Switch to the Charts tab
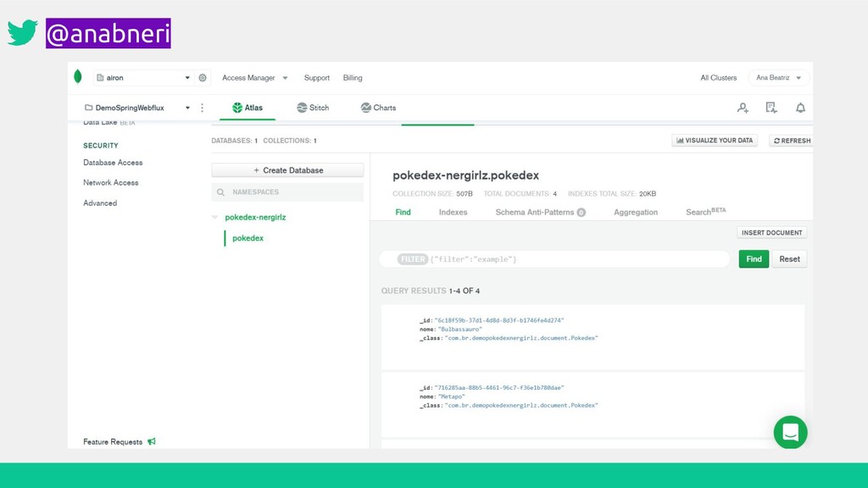868x488 pixels. [378, 108]
